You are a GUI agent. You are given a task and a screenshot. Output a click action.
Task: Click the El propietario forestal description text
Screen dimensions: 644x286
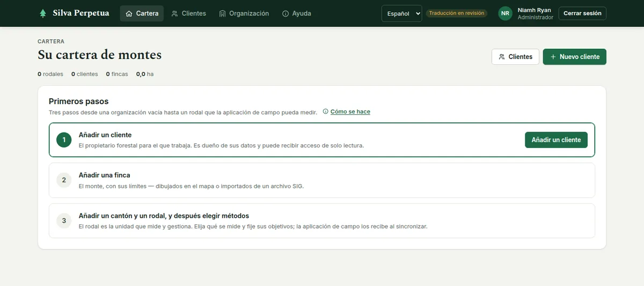[x=221, y=145]
